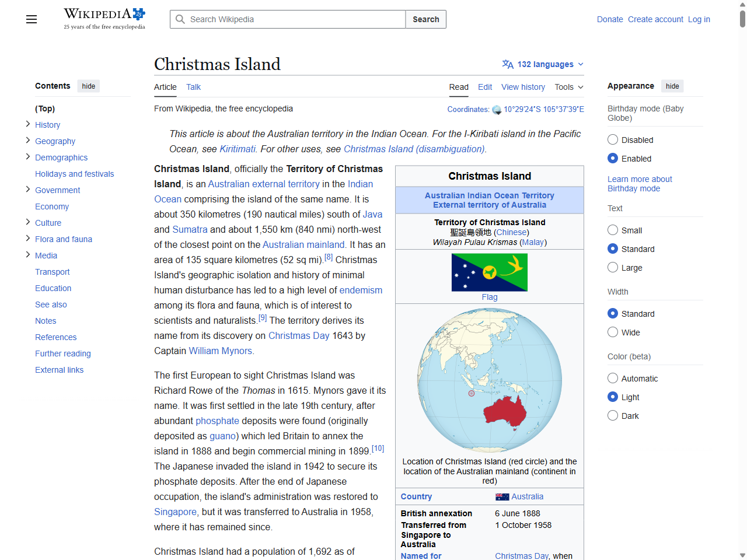
Task: Expand the History section in Contents
Action: pyautogui.click(x=27, y=124)
